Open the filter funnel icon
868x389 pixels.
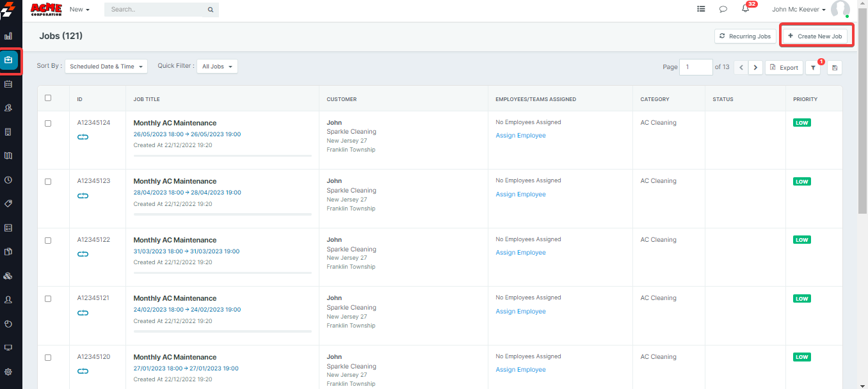click(812, 67)
